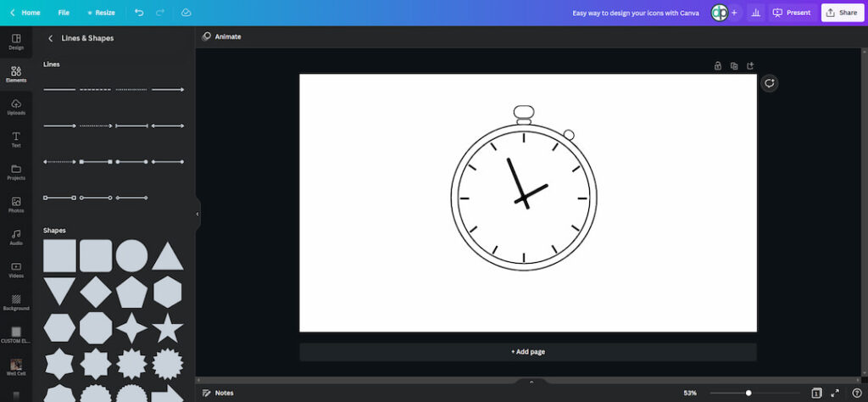Insert the dotted line
Viewport: 868px width, 402px height.
pyautogui.click(x=131, y=89)
